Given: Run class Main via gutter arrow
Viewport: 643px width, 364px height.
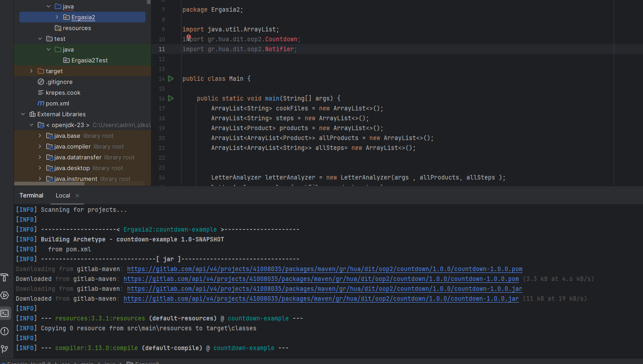Looking at the screenshot, I should (x=171, y=79).
